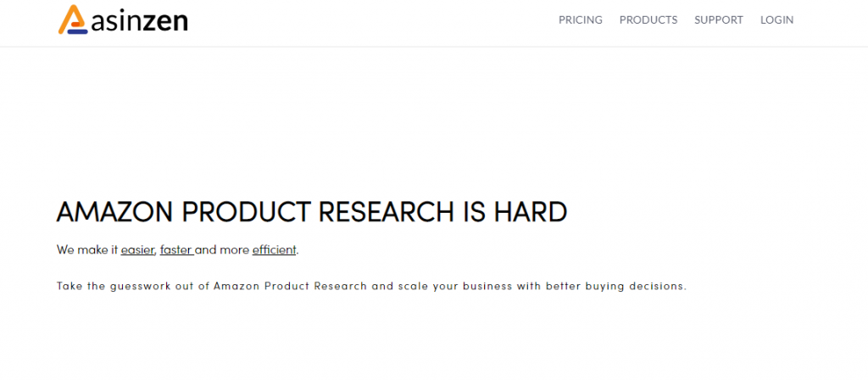Click "and more" text in the subheading
The image size is (868, 380).
(x=222, y=250)
